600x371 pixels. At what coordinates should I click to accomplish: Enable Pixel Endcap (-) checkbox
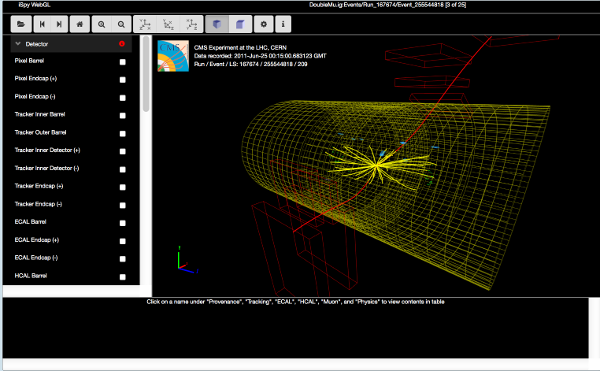(122, 98)
